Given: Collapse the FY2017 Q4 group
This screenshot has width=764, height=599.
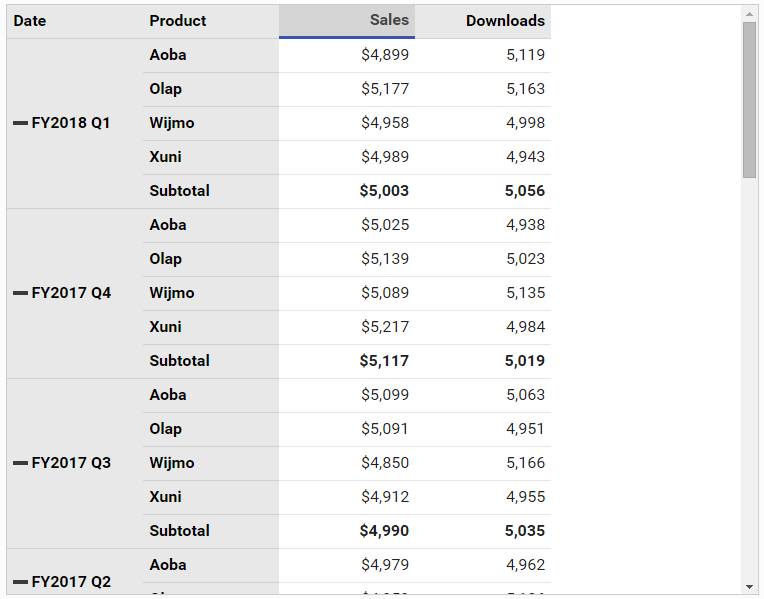Looking at the screenshot, I should 20,293.
